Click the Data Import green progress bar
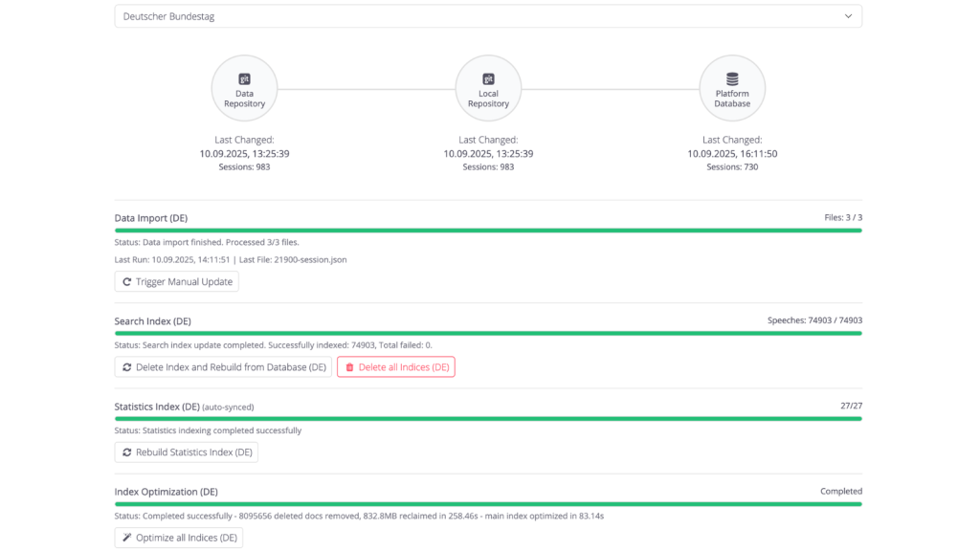980x551 pixels. pyautogui.click(x=488, y=231)
